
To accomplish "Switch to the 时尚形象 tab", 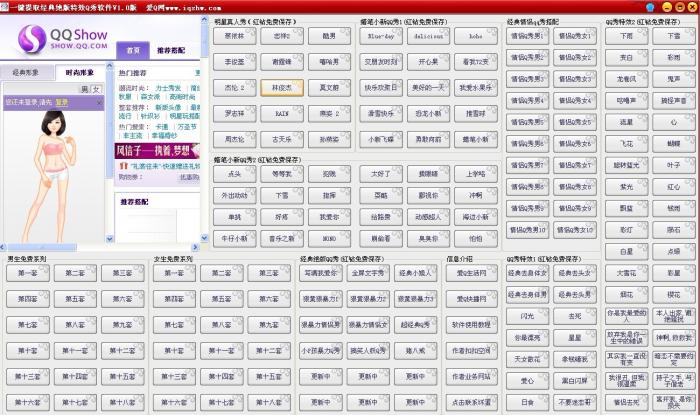I will [79, 72].
